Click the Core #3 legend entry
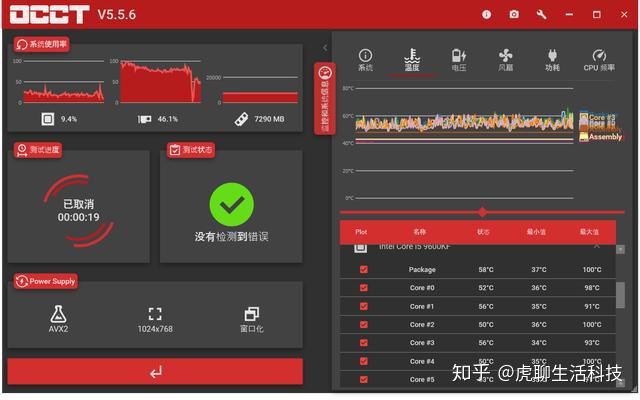The image size is (640, 400). 598,117
